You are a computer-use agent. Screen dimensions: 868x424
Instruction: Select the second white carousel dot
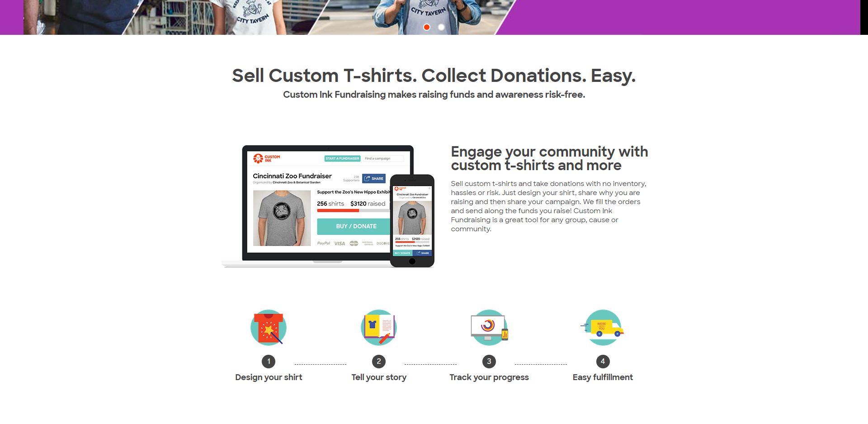(441, 27)
